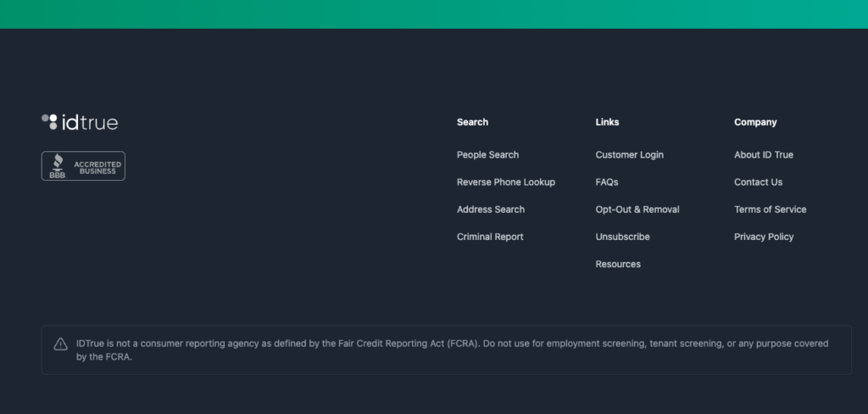Select the Criminal Report link

(x=489, y=237)
